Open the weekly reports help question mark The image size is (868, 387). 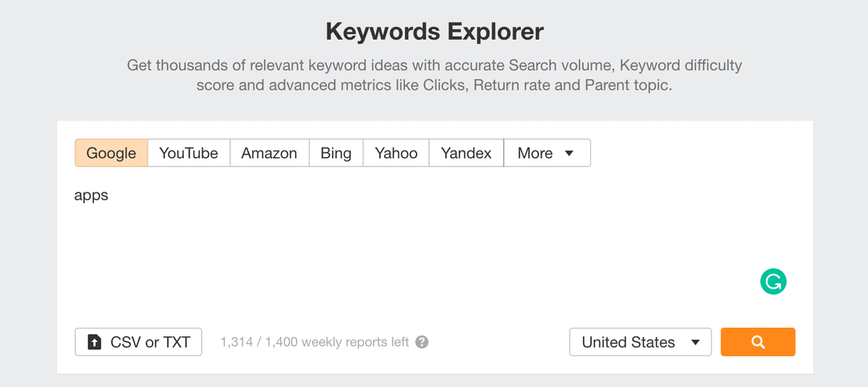pyautogui.click(x=422, y=342)
